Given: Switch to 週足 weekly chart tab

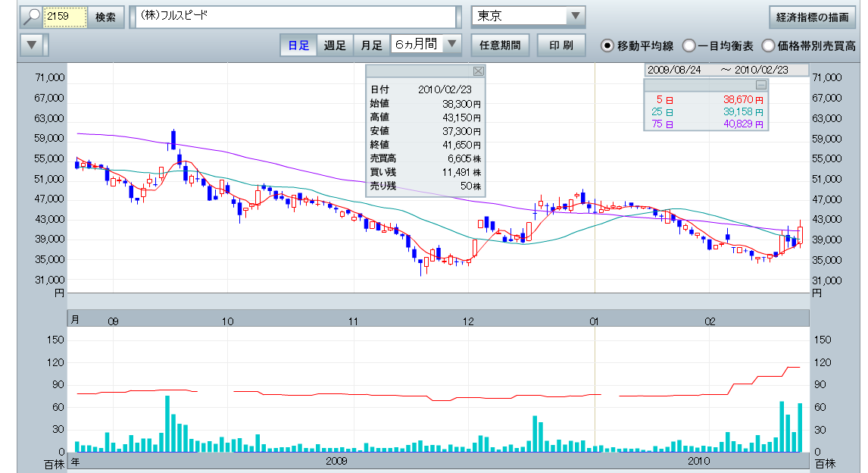Looking at the screenshot, I should pyautogui.click(x=335, y=45).
